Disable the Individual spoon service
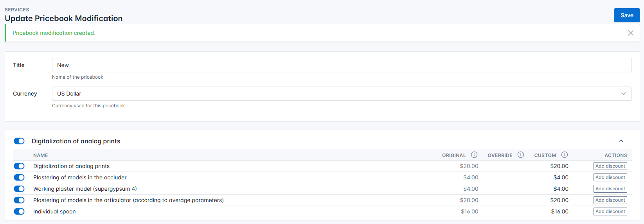The image size is (644, 224). click(19, 211)
